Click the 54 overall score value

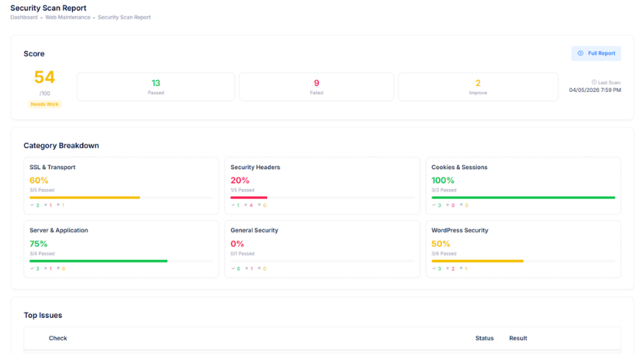(x=44, y=77)
